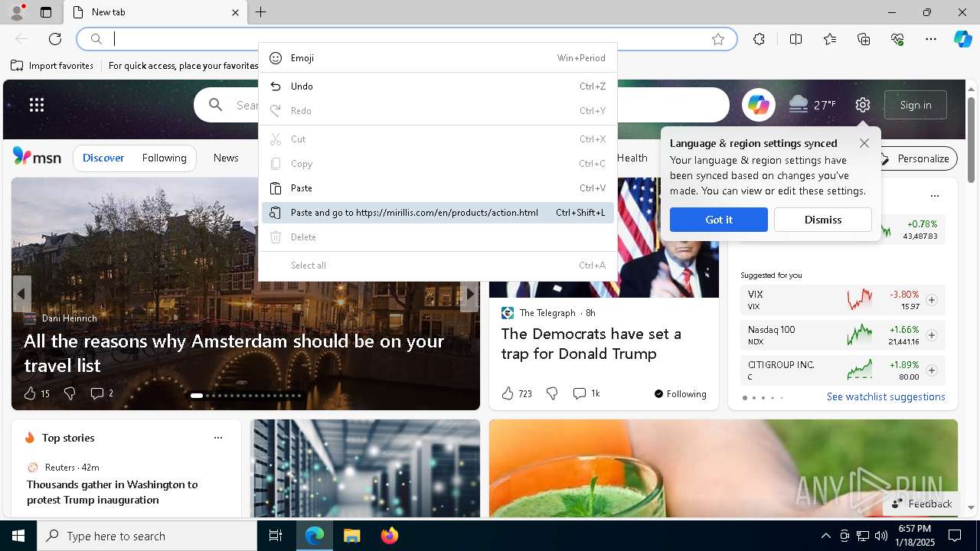Go to the previous carousel slide arrow
980x551 pixels.
[x=21, y=294]
